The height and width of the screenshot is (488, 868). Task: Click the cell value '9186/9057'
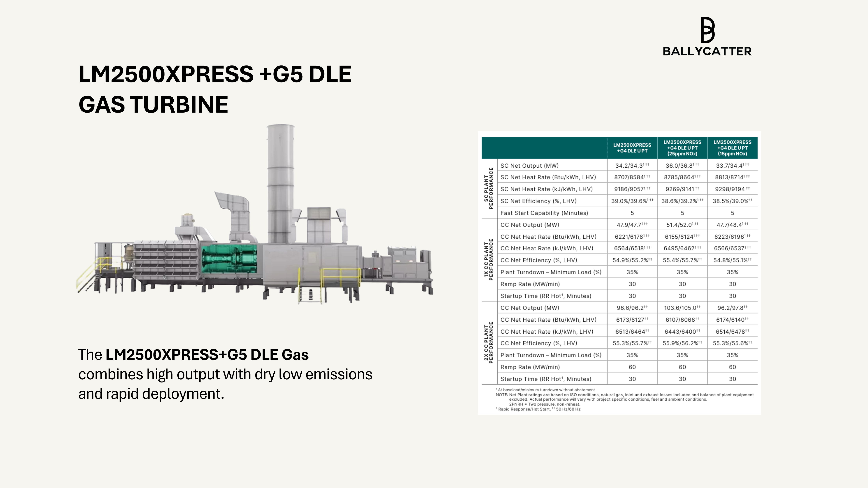click(x=632, y=189)
